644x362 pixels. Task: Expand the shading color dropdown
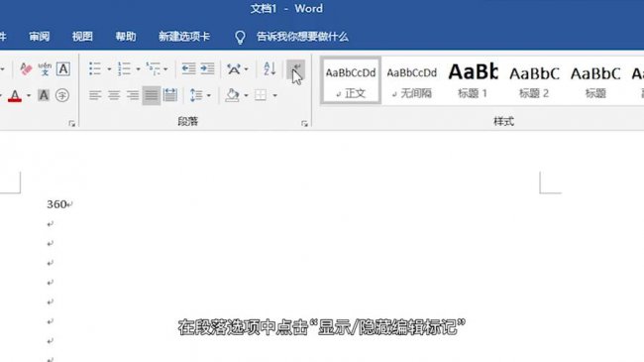246,96
